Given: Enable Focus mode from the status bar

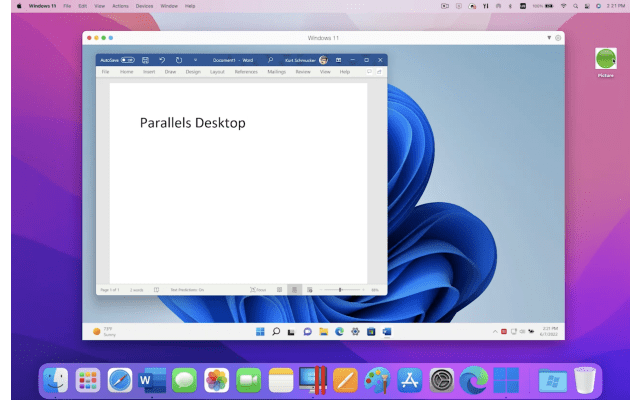Looking at the screenshot, I should pos(258,290).
